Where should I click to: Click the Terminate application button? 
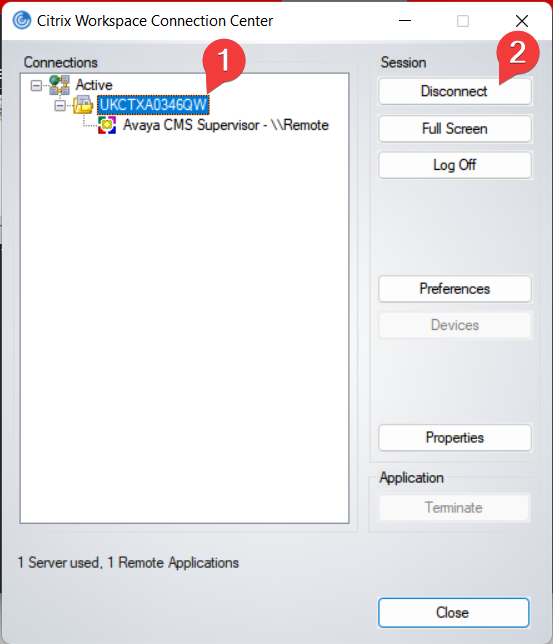454,508
